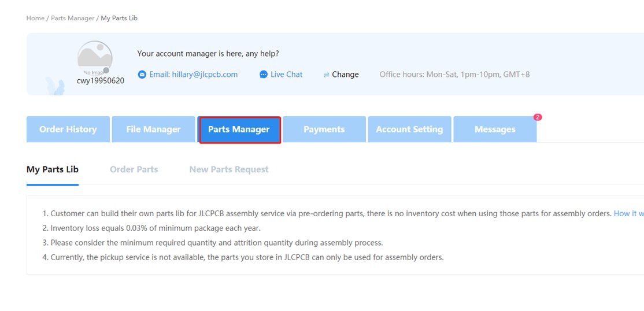644x311 pixels.
Task: Open the Messages tab
Action: point(495,129)
